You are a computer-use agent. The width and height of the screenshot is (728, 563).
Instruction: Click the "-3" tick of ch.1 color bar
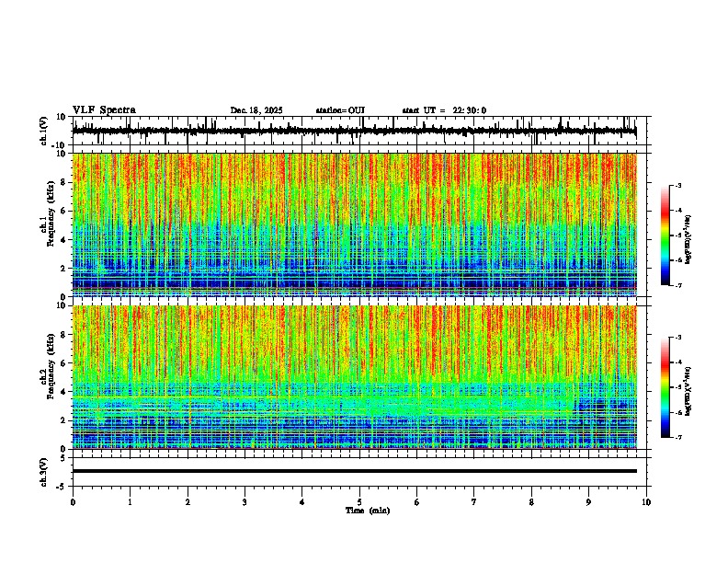[678, 186]
